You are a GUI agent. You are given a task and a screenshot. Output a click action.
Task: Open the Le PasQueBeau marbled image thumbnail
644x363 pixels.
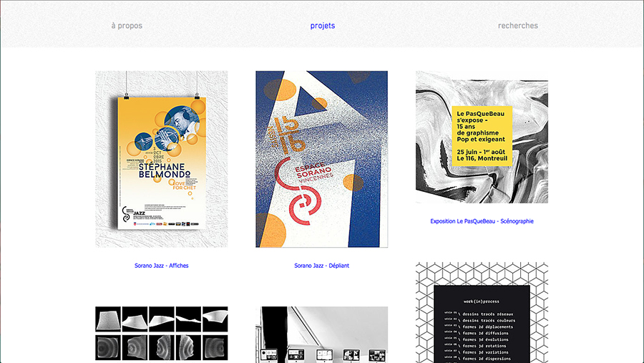(x=482, y=137)
